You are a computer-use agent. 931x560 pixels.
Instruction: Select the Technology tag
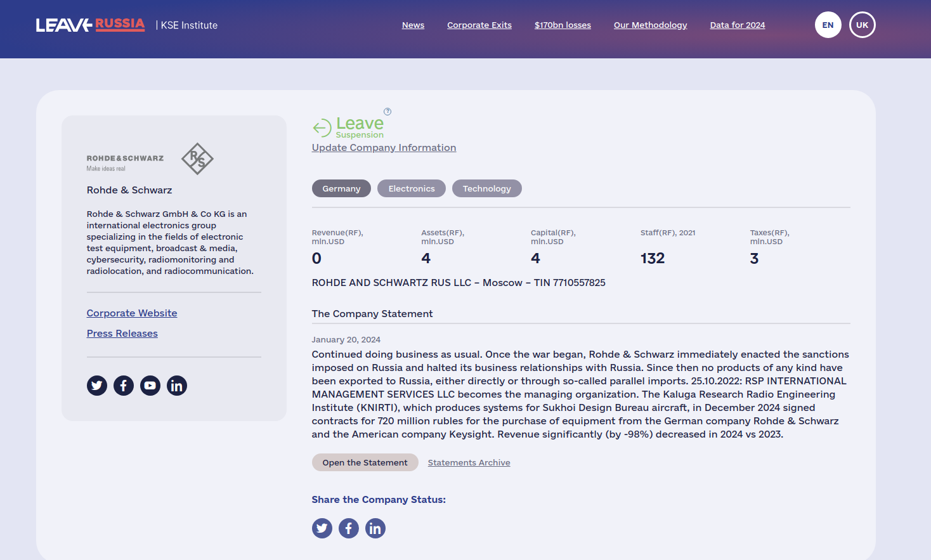tap(487, 188)
